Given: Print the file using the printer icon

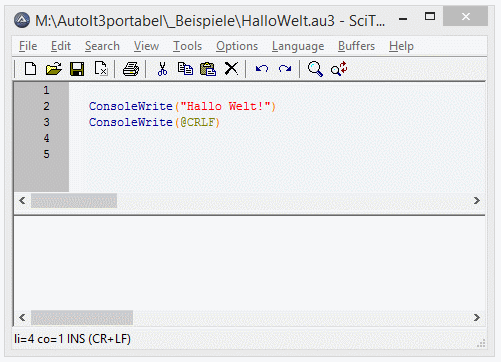Looking at the screenshot, I should (x=131, y=69).
